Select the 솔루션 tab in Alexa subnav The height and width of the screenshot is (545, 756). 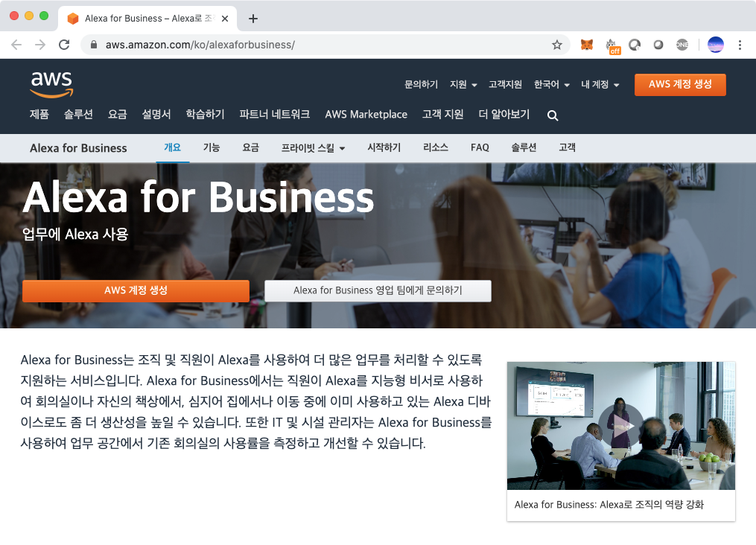pyautogui.click(x=524, y=147)
